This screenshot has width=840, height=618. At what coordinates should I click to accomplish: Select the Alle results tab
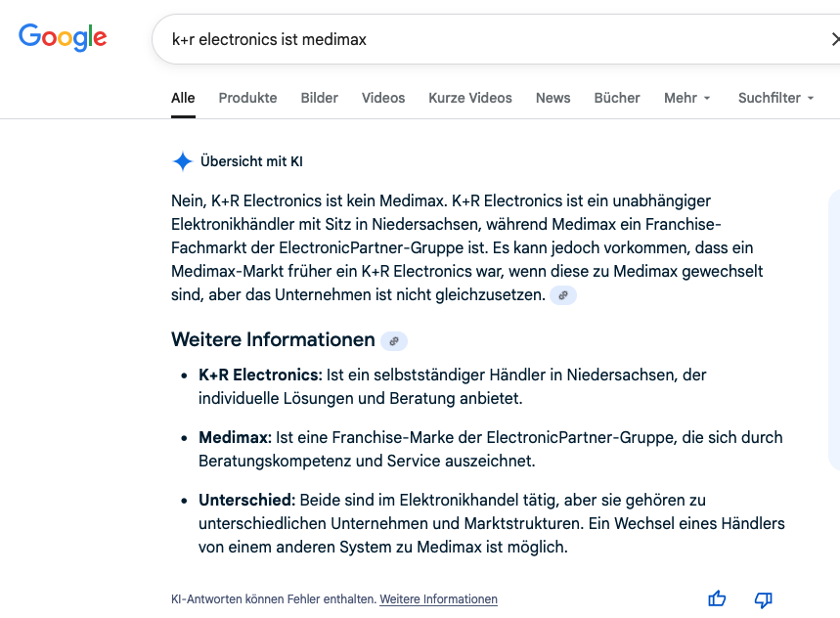pyautogui.click(x=183, y=98)
